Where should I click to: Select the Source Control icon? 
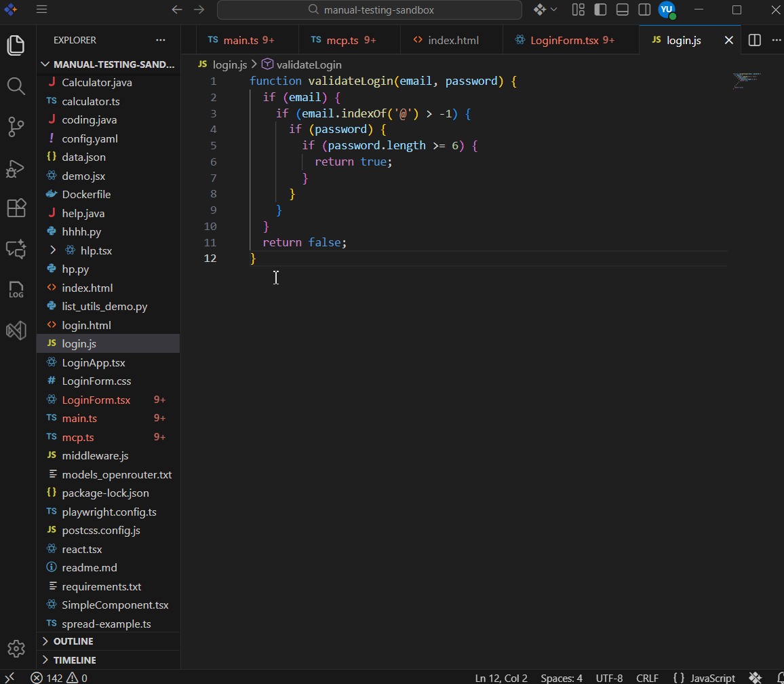(x=16, y=127)
